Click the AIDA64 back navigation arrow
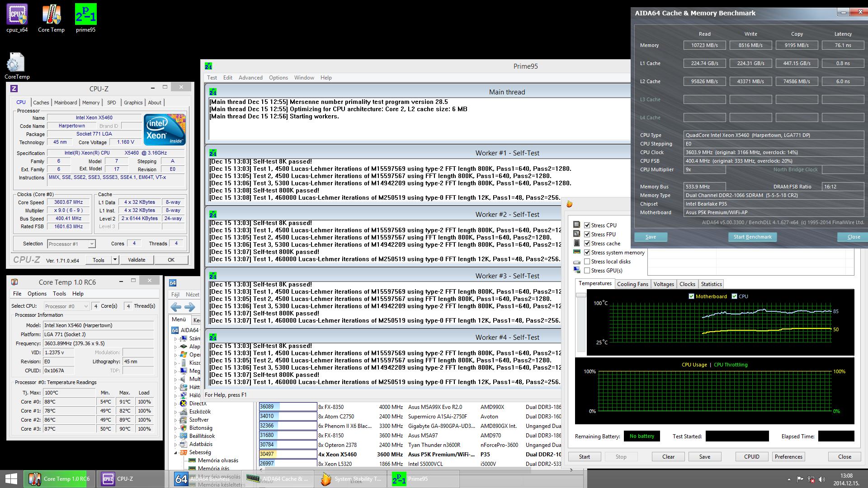868x488 pixels. point(176,307)
